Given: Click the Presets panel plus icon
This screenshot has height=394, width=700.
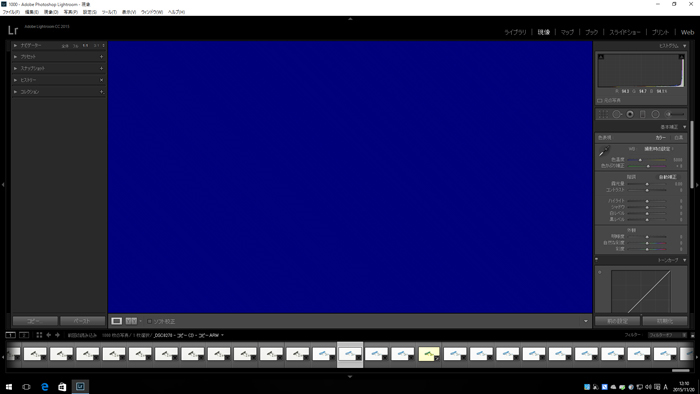Looking at the screenshot, I should coord(101,57).
